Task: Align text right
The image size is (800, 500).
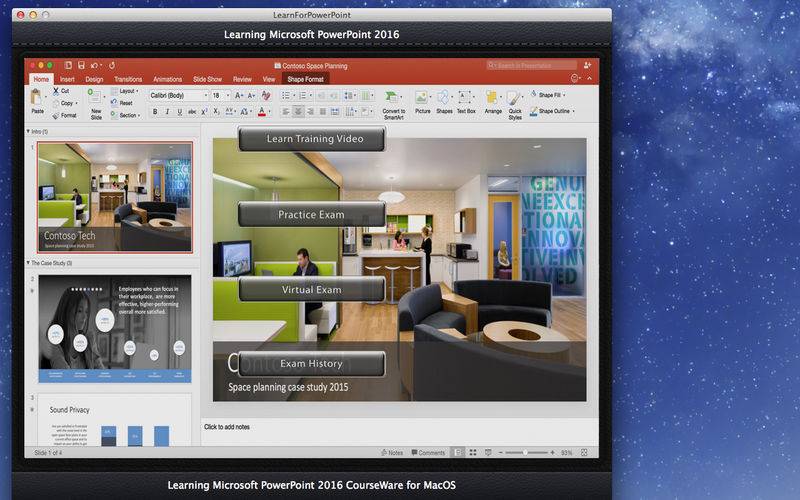Action: click(311, 112)
